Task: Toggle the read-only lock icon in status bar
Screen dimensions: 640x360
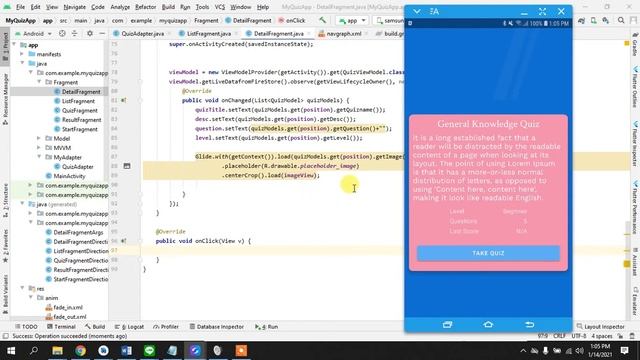Action: point(620,336)
